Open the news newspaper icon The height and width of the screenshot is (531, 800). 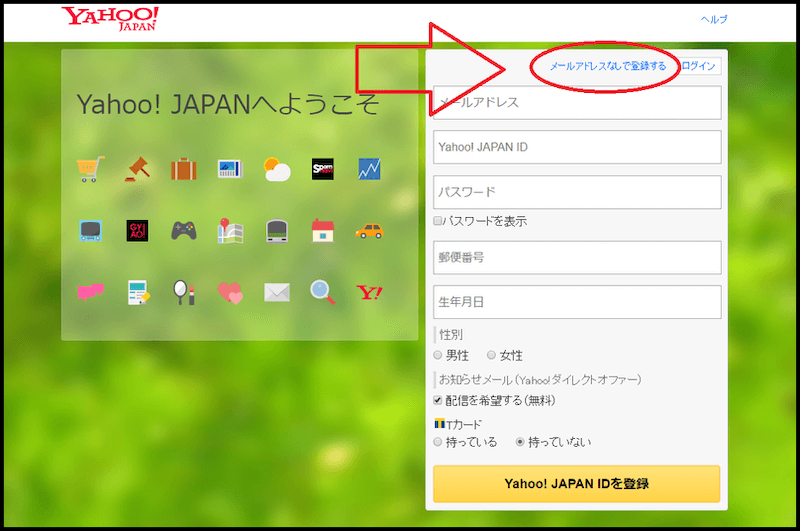tap(230, 169)
